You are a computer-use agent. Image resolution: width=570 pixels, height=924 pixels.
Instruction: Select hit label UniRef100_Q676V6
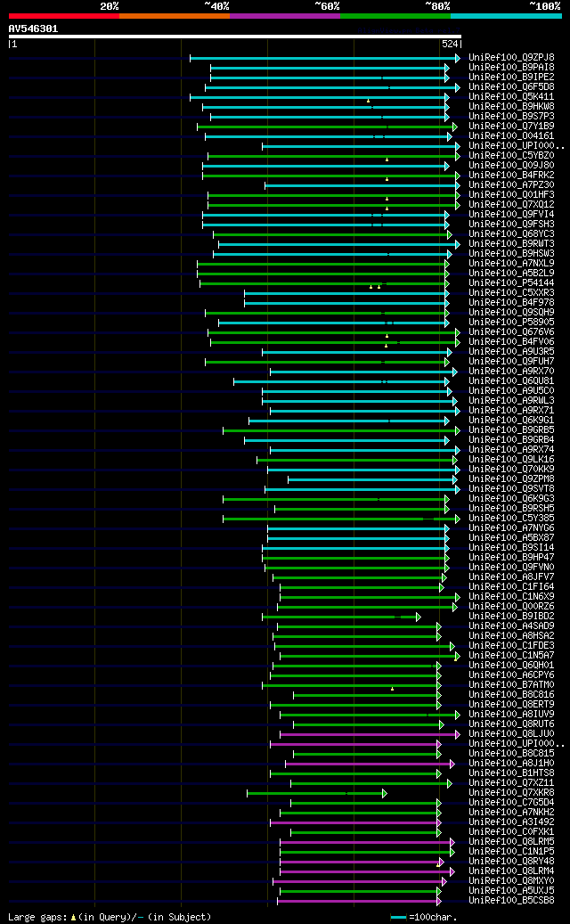[511, 331]
